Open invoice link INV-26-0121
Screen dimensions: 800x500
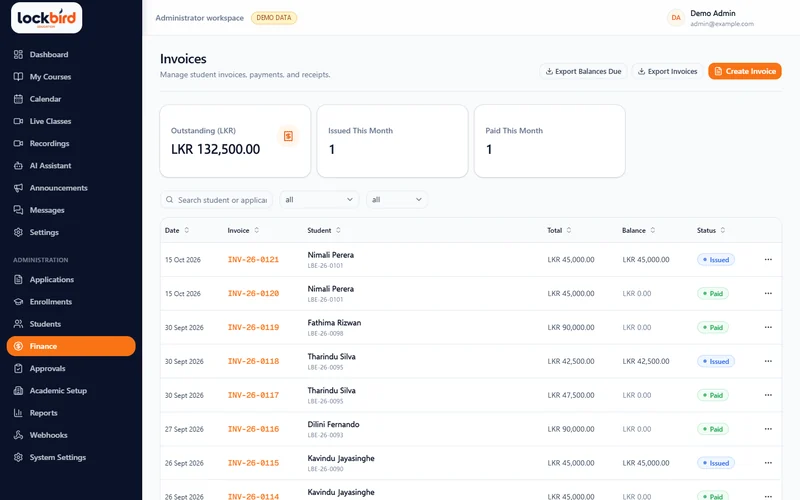[x=253, y=260]
